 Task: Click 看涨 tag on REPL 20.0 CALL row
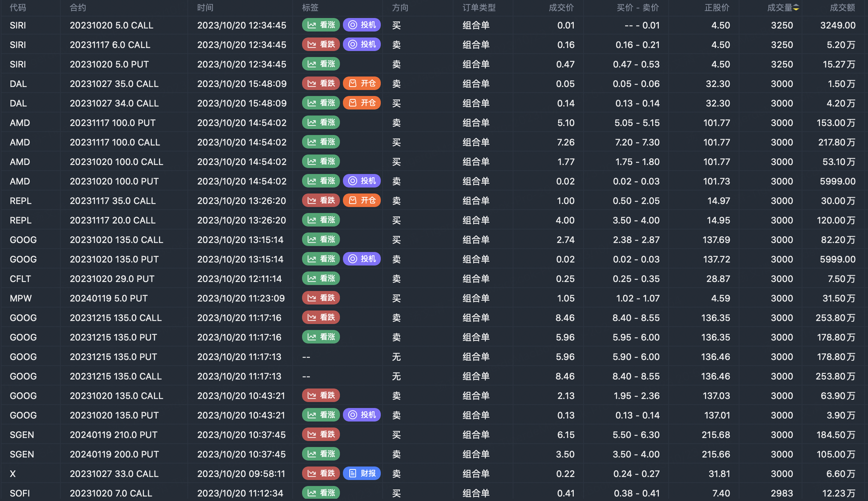coord(321,220)
